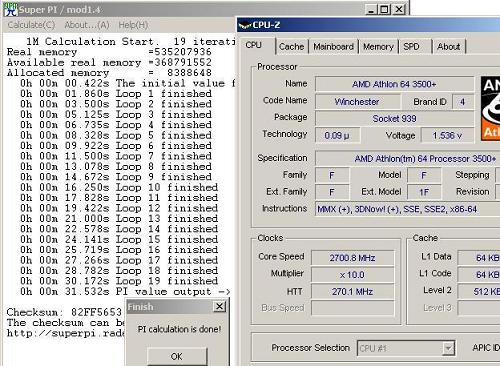
Task: Click the 'PI value output' line
Action: (125, 292)
